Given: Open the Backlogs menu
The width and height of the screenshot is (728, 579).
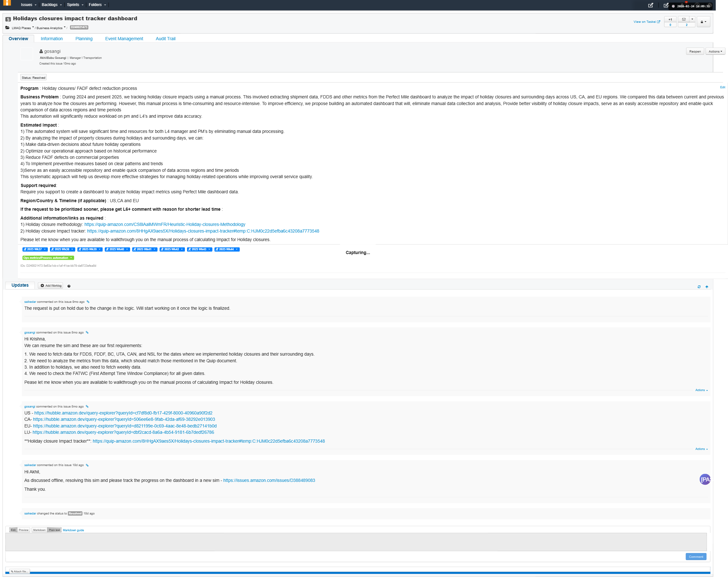Looking at the screenshot, I should pyautogui.click(x=51, y=5).
